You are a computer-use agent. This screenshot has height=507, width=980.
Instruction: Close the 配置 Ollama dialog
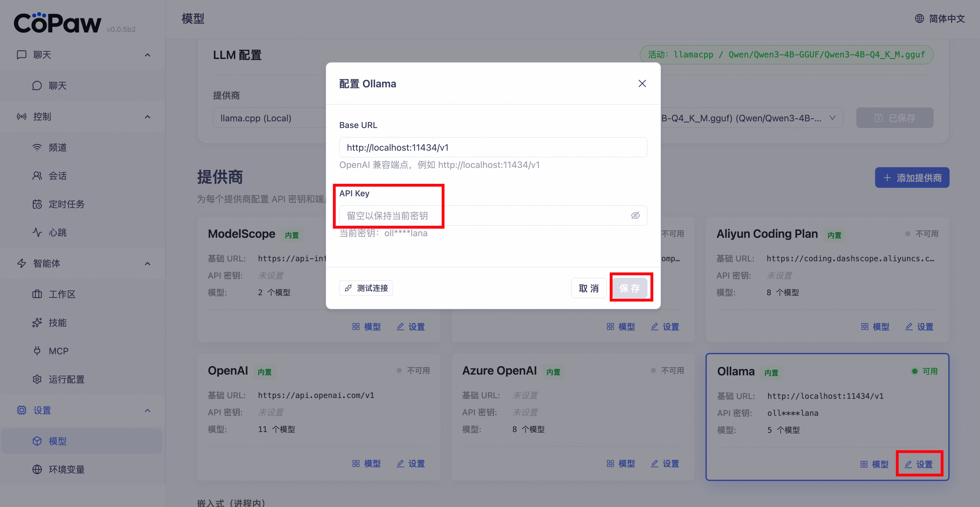coord(642,84)
